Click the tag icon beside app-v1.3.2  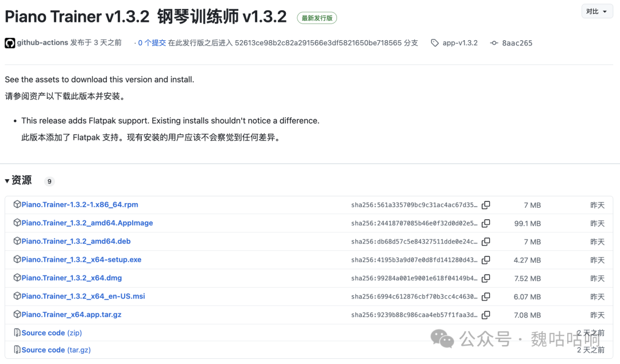pyautogui.click(x=435, y=42)
